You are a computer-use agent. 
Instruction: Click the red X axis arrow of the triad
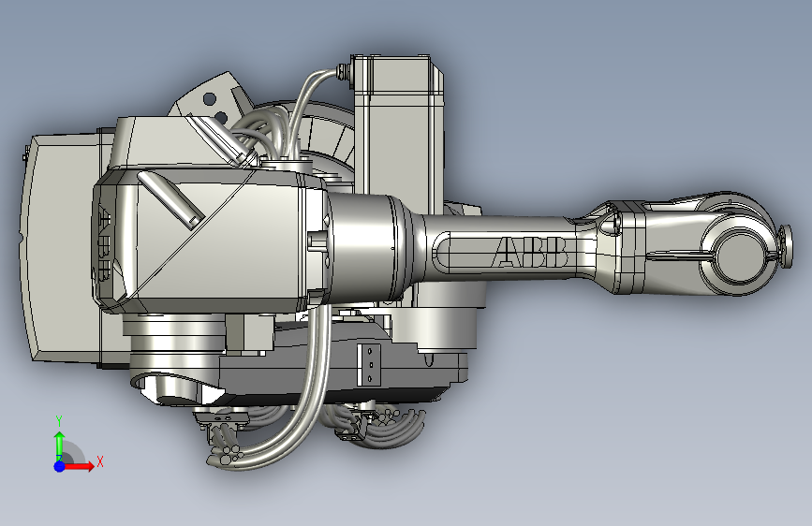[x=79, y=466]
